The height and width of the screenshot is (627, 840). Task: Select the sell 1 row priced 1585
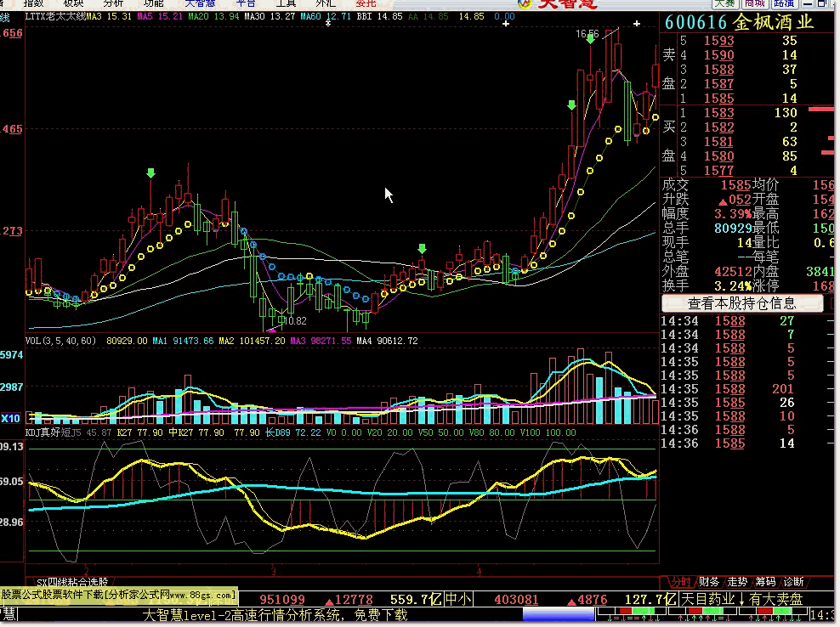click(x=740, y=99)
